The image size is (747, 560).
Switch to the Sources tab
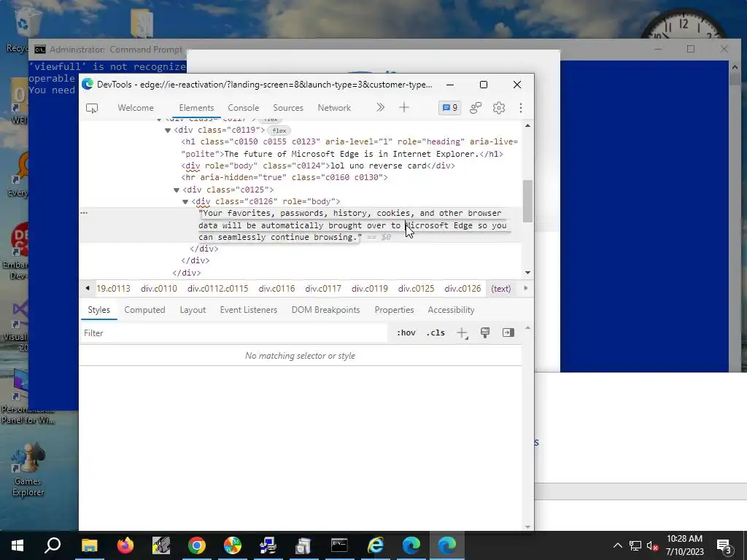288,108
